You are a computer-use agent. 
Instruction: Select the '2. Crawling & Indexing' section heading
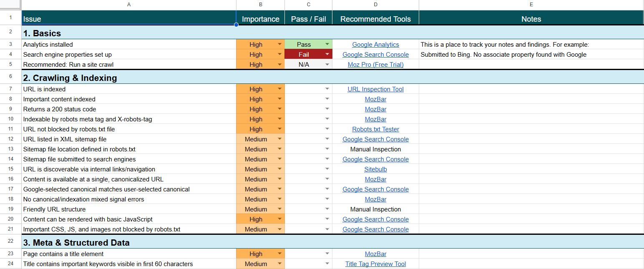(70, 78)
